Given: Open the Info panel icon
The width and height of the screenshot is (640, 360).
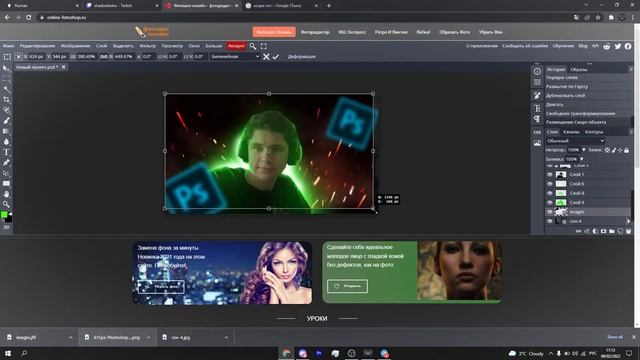Looking at the screenshot, I should (x=537, y=71).
